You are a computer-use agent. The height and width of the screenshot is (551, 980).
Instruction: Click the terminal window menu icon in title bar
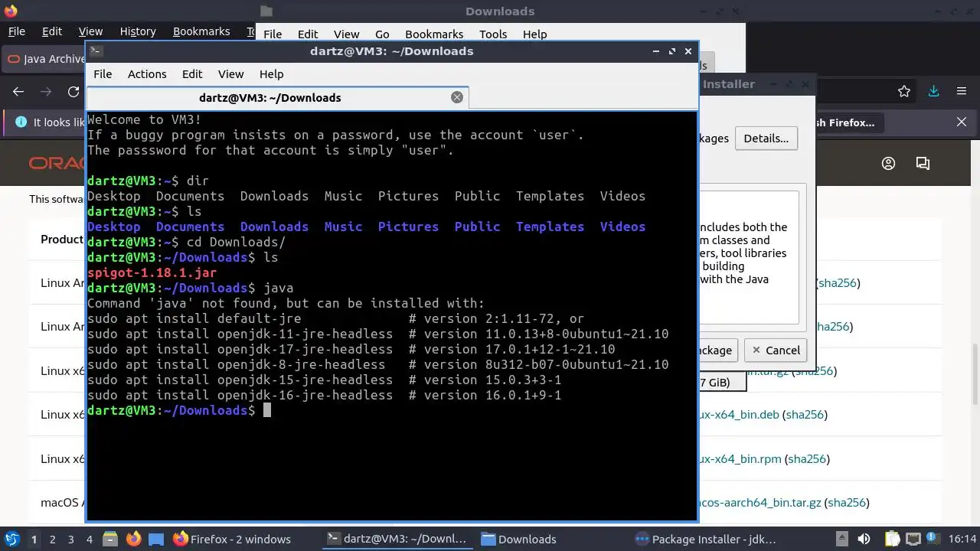96,51
